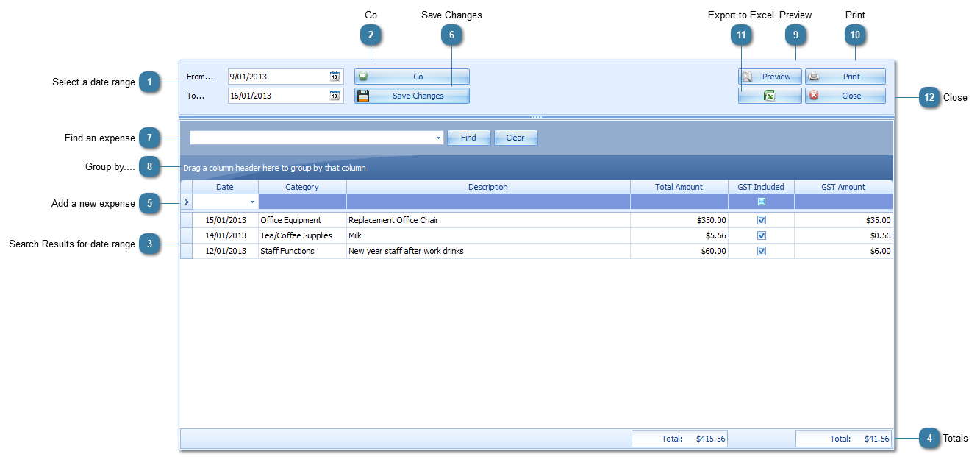
Task: Click the new row Description cell
Action: pos(488,202)
